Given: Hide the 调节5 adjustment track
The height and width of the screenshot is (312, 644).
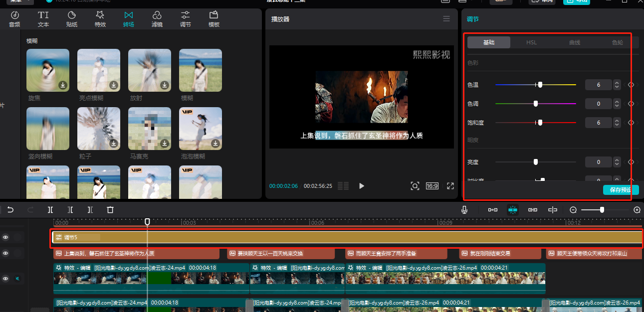Looking at the screenshot, I should 5,237.
